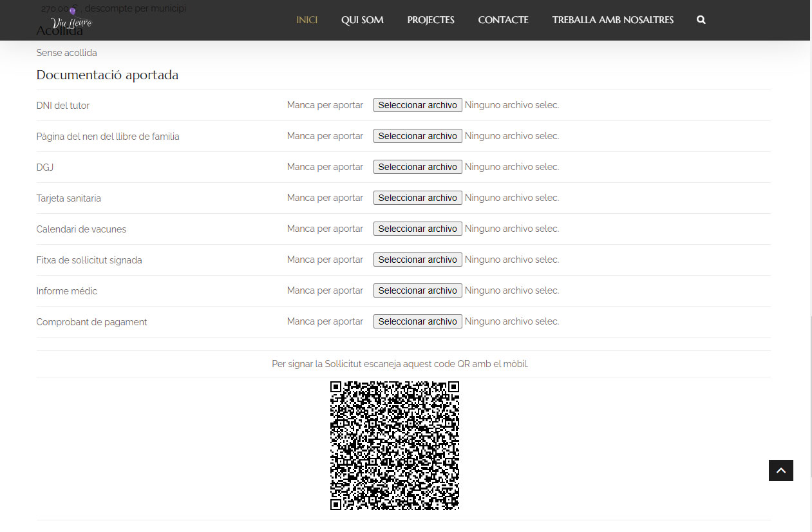Click the 'DGJ' label
812x532 pixels.
[45, 167]
